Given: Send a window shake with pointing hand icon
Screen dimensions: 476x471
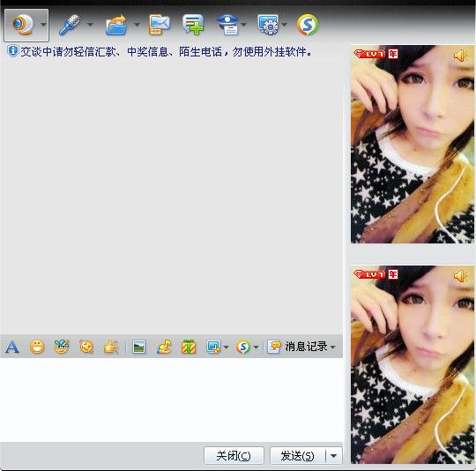Looking at the screenshot, I should click(x=111, y=347).
